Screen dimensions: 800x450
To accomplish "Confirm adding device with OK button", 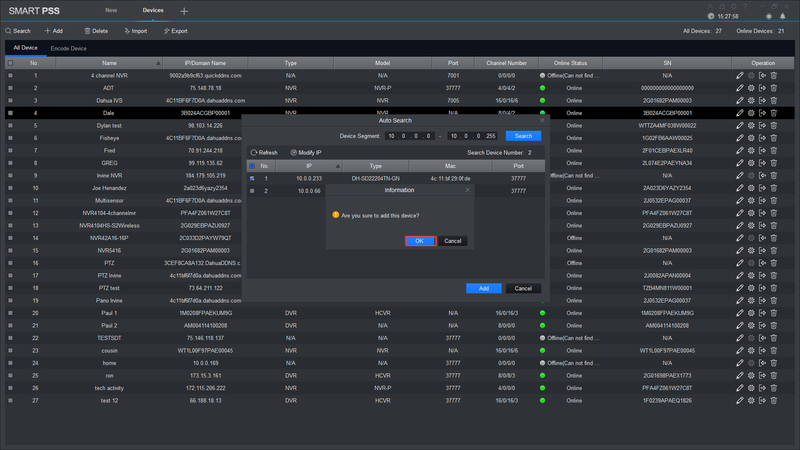I will (x=419, y=241).
